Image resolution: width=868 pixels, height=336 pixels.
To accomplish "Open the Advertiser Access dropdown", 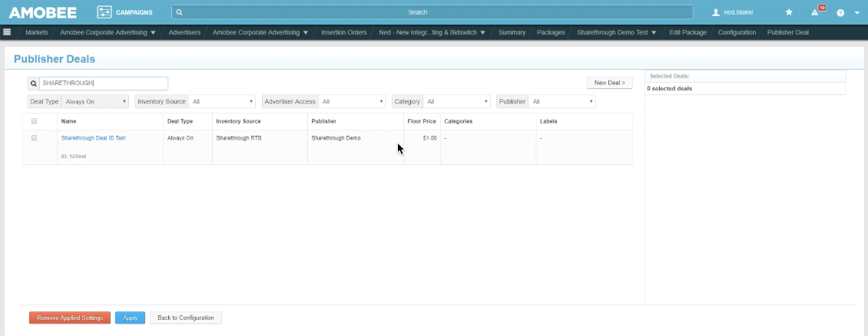I will tap(352, 102).
